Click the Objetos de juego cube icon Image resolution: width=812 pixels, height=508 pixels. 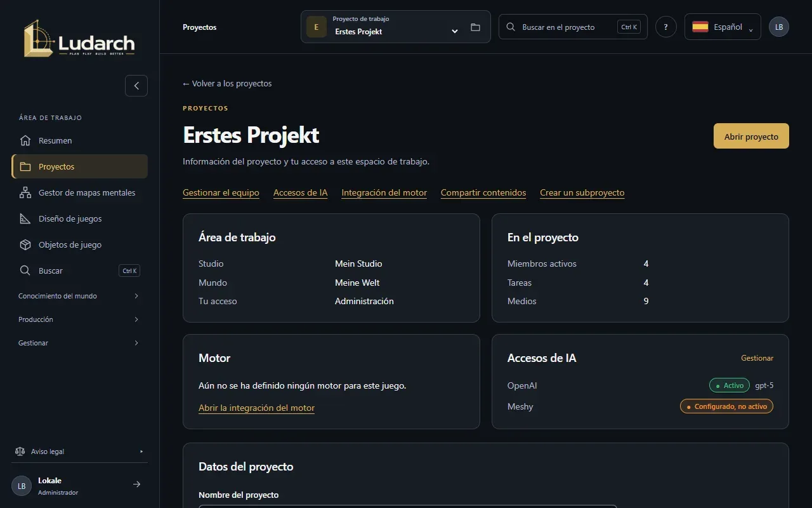25,244
